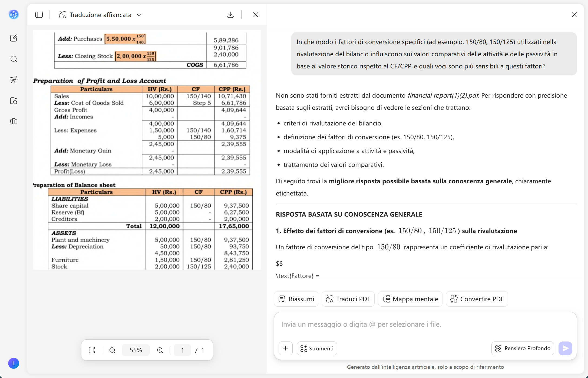Switch to Traduci PDF
Viewport: 588px width, 378px height.
pos(348,299)
